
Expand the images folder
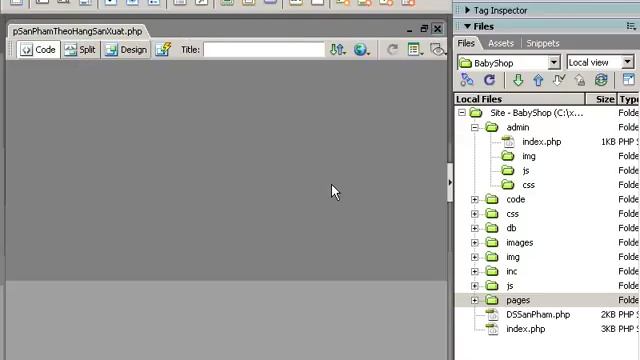click(x=474, y=243)
